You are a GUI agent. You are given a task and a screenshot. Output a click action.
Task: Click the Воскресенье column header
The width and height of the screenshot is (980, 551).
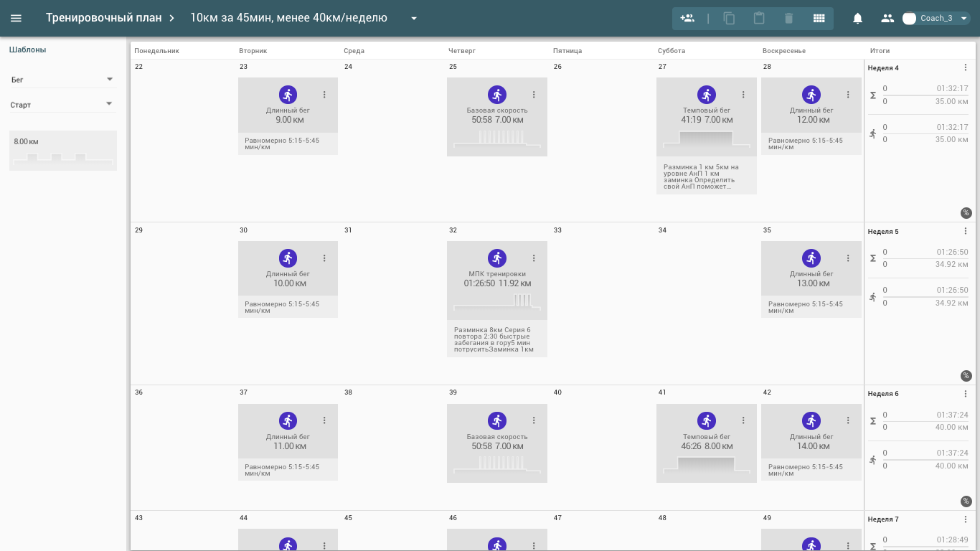[784, 51]
